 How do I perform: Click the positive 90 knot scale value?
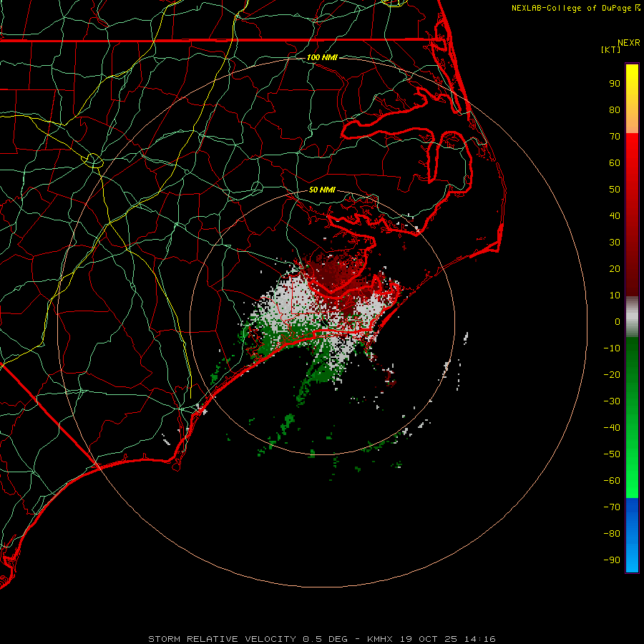click(x=615, y=84)
